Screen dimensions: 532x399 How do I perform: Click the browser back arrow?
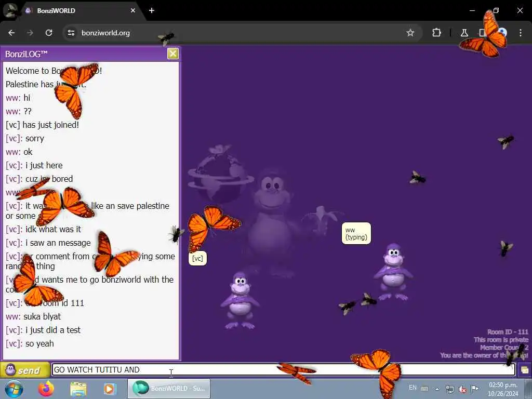point(11,33)
